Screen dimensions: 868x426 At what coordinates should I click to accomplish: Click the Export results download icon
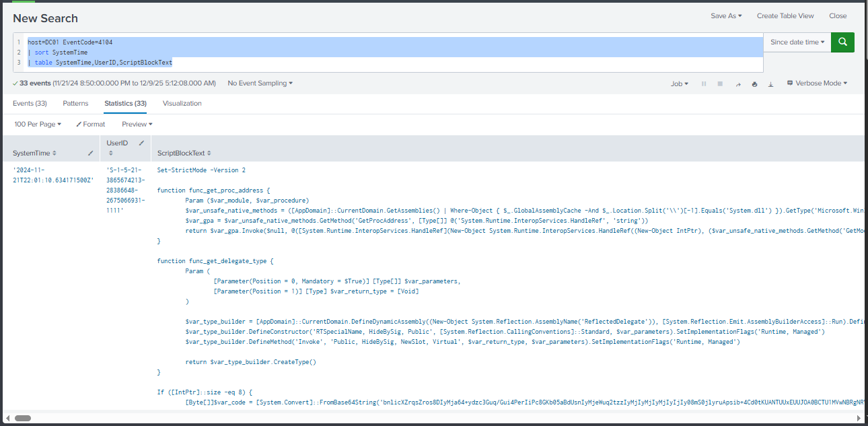pyautogui.click(x=770, y=84)
